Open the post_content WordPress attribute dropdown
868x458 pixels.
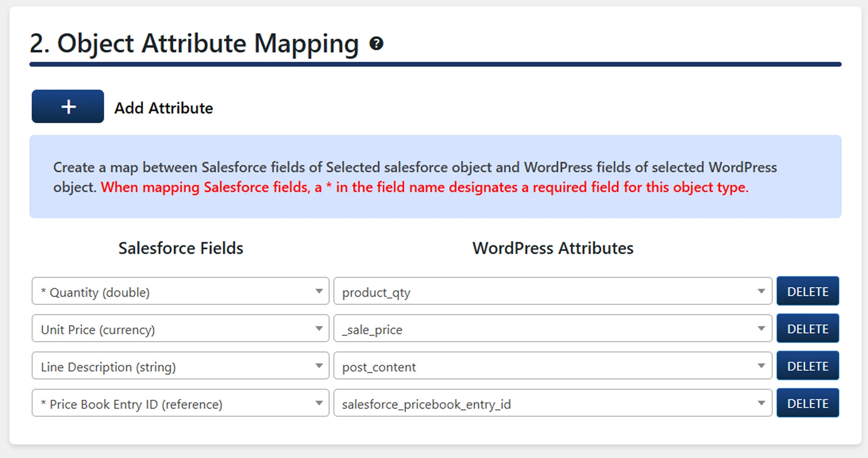[x=553, y=365]
